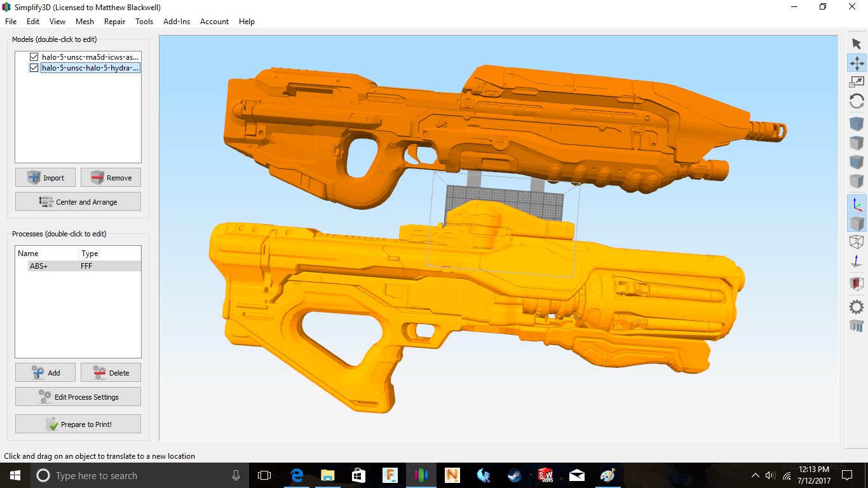Image resolution: width=868 pixels, height=488 pixels.
Task: Open the Account menu
Action: coord(214,21)
